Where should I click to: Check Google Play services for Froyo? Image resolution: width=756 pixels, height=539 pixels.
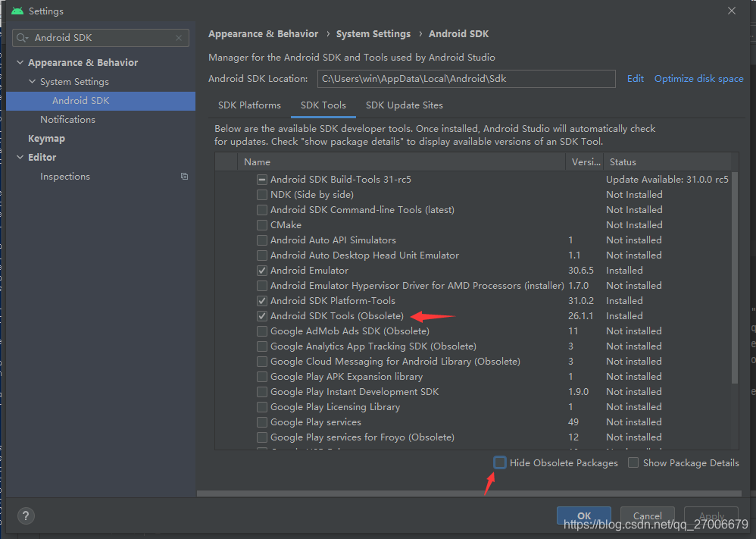pyautogui.click(x=262, y=437)
